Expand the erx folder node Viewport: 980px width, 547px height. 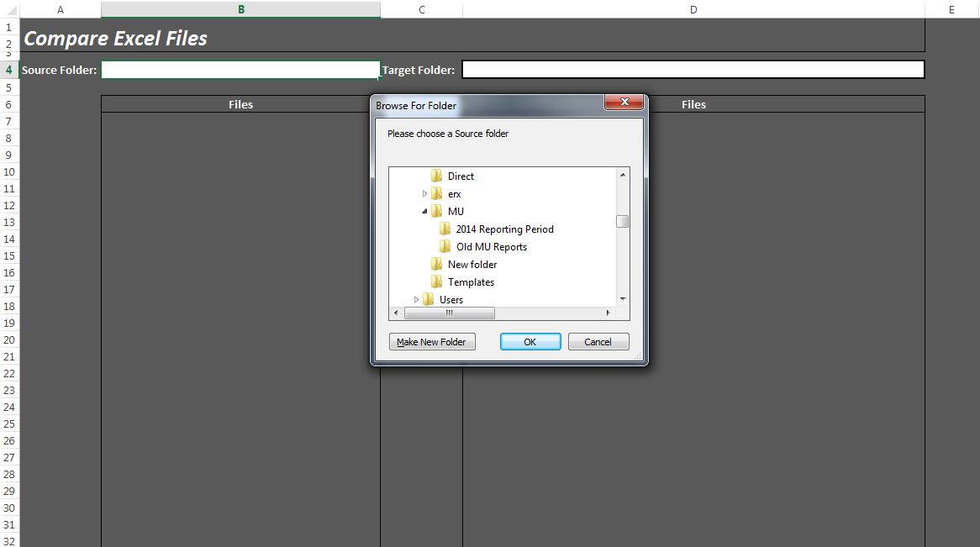[424, 194]
